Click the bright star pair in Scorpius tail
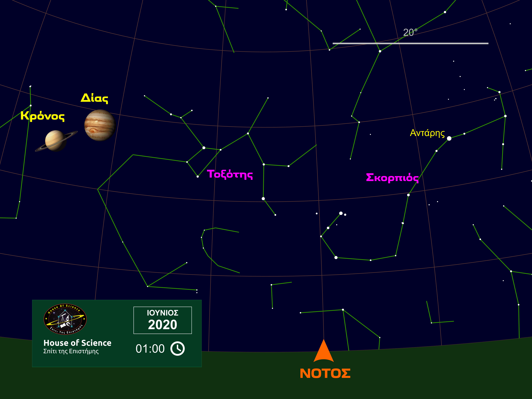 (341, 213)
